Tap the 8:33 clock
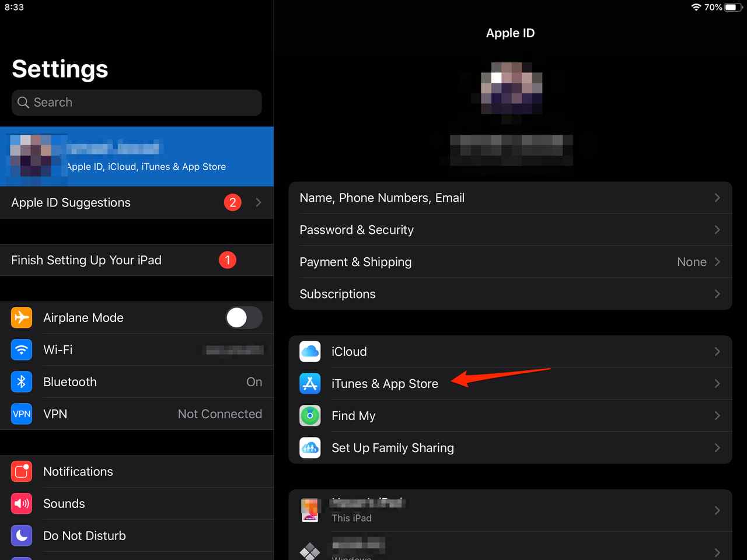This screenshot has width=747, height=560. 14,7
